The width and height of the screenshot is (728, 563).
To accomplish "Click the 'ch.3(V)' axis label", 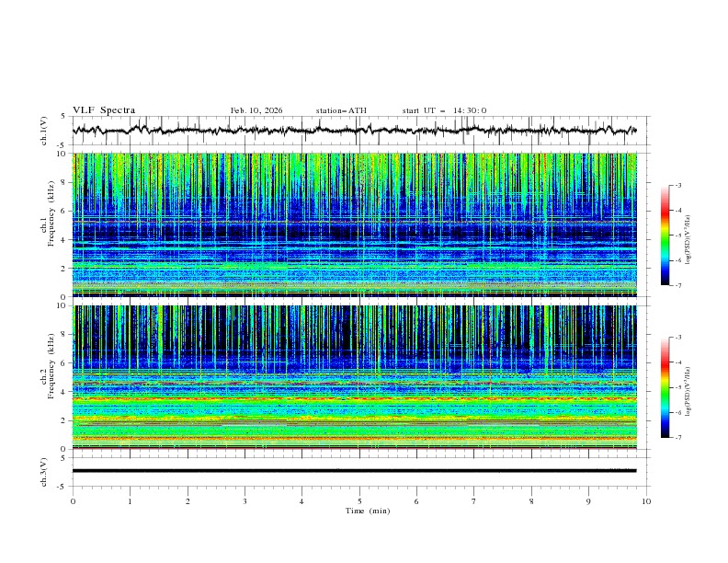I will [44, 472].
